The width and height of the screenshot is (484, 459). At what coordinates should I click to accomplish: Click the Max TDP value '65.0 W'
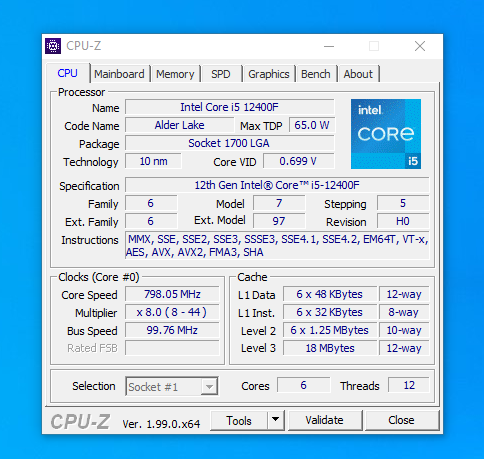coord(312,125)
